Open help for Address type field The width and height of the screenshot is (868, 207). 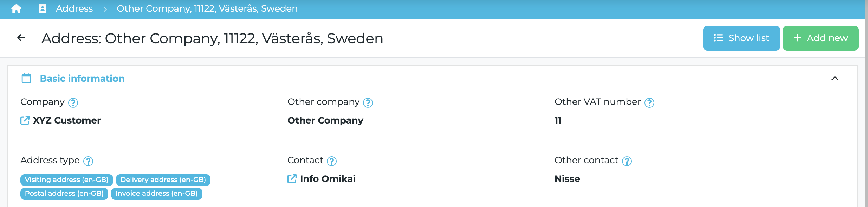[88, 161]
